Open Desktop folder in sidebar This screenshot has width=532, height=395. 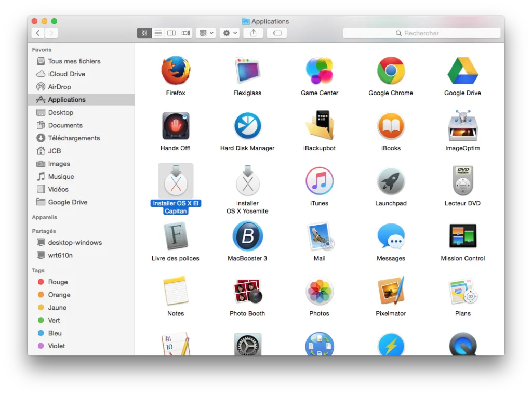pyautogui.click(x=81, y=112)
